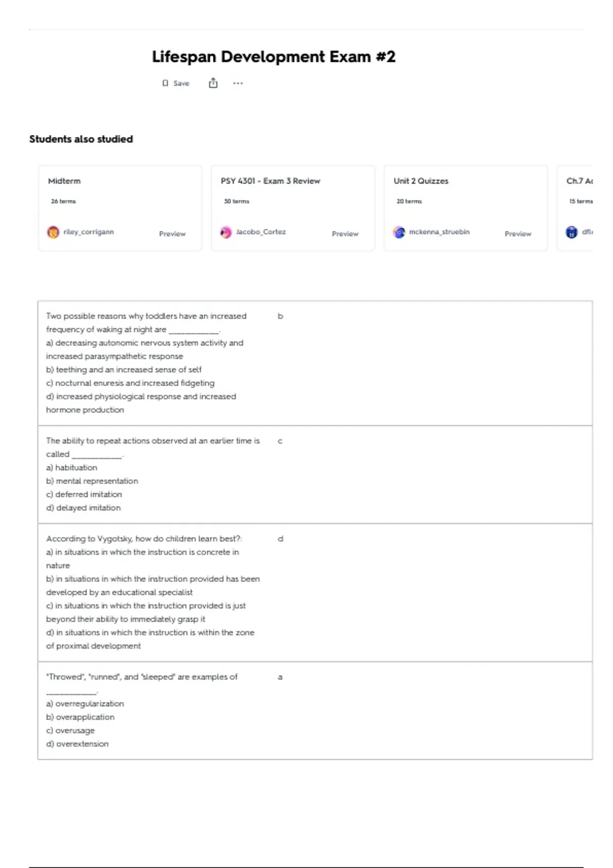Click Jacobo_Cortez's profile avatar
The image size is (613, 868).
pyautogui.click(x=226, y=232)
